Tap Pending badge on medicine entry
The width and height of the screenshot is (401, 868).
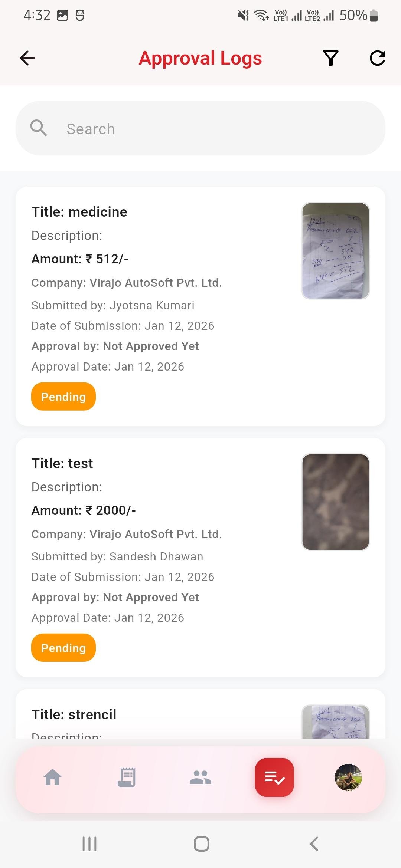(x=63, y=397)
